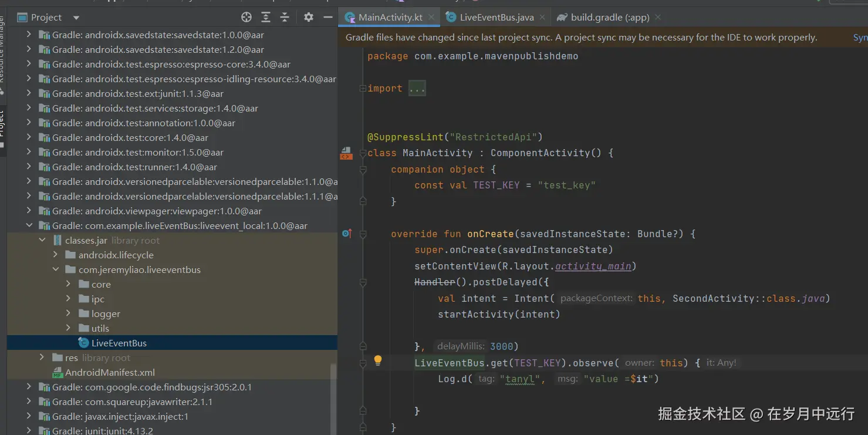The width and height of the screenshot is (868, 435).
Task: Toggle the fold marker on the companion object line
Action: pyautogui.click(x=363, y=170)
